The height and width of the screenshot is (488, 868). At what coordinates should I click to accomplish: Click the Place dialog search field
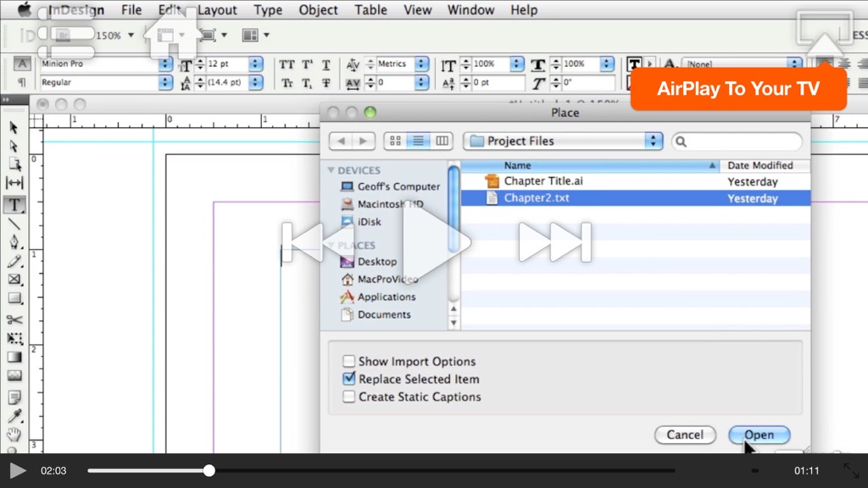737,141
